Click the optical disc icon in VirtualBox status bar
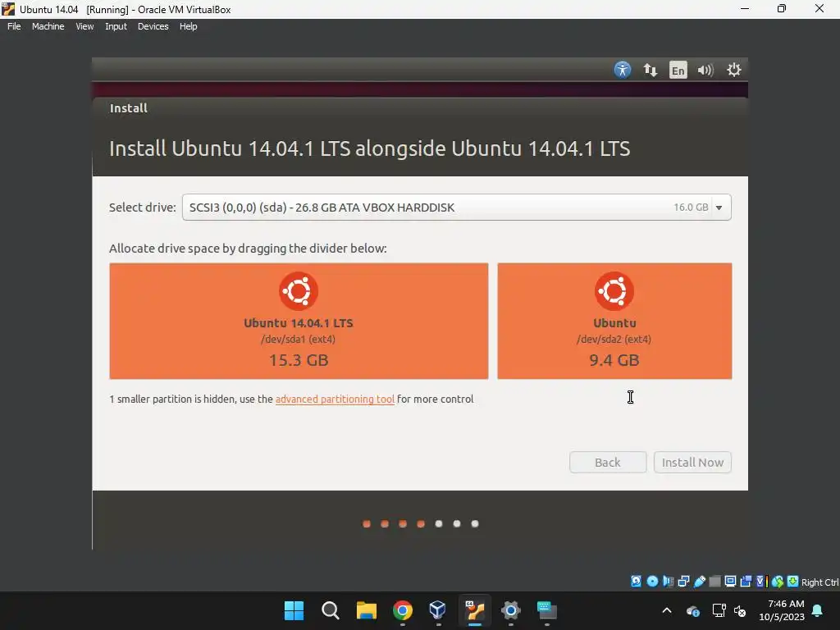Image resolution: width=840 pixels, height=630 pixels. coord(652,582)
